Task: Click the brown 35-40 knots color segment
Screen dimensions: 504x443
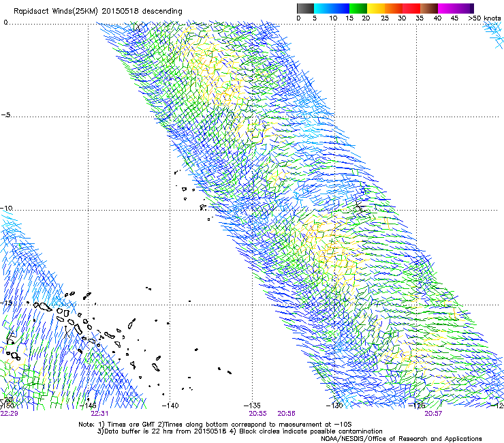Action: coord(429,8)
